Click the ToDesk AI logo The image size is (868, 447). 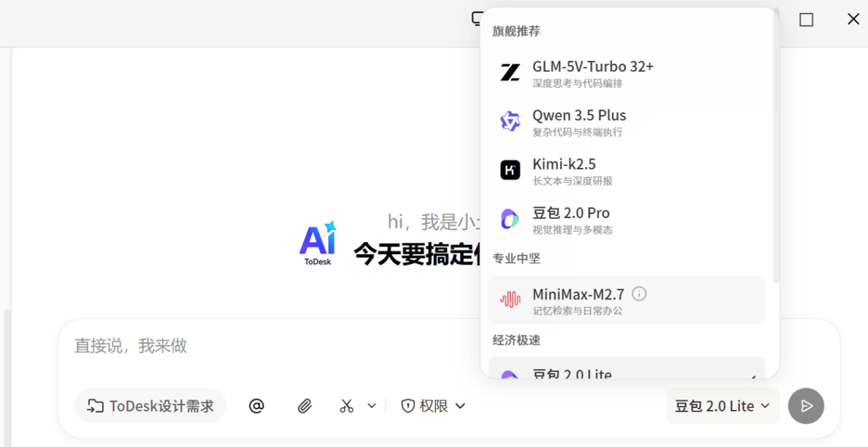[x=318, y=243]
